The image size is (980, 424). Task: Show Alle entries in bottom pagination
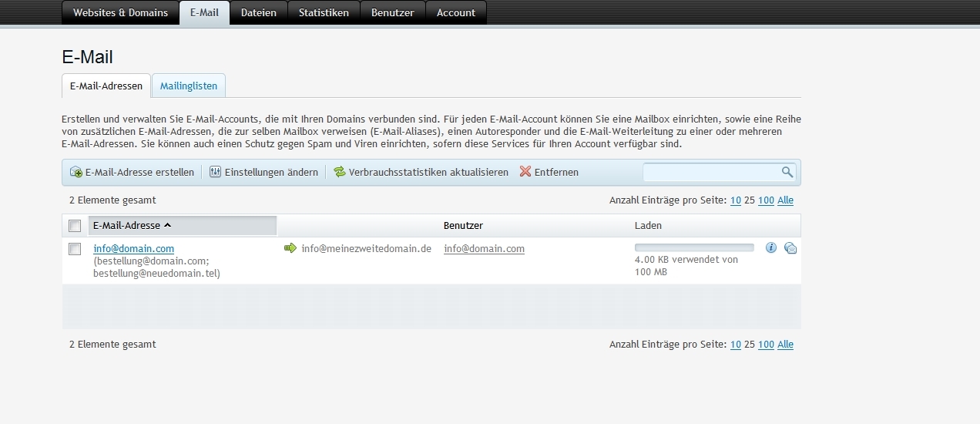[x=785, y=345]
